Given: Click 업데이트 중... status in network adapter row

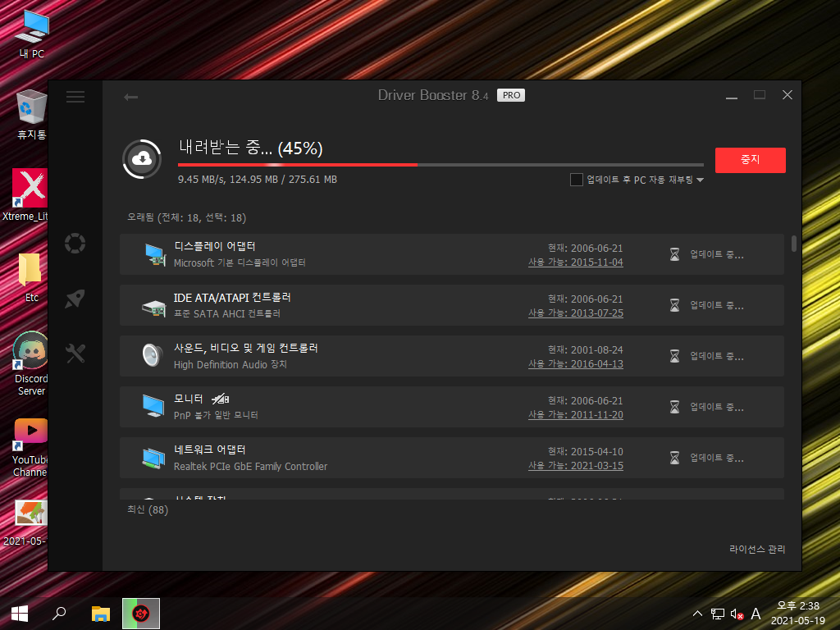Looking at the screenshot, I should point(716,458).
